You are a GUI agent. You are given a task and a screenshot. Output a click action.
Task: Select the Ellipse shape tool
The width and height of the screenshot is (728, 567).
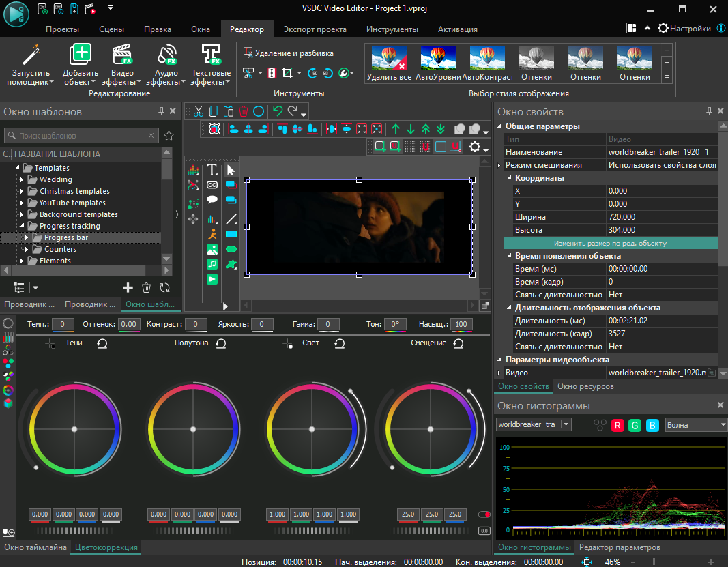[x=232, y=250]
